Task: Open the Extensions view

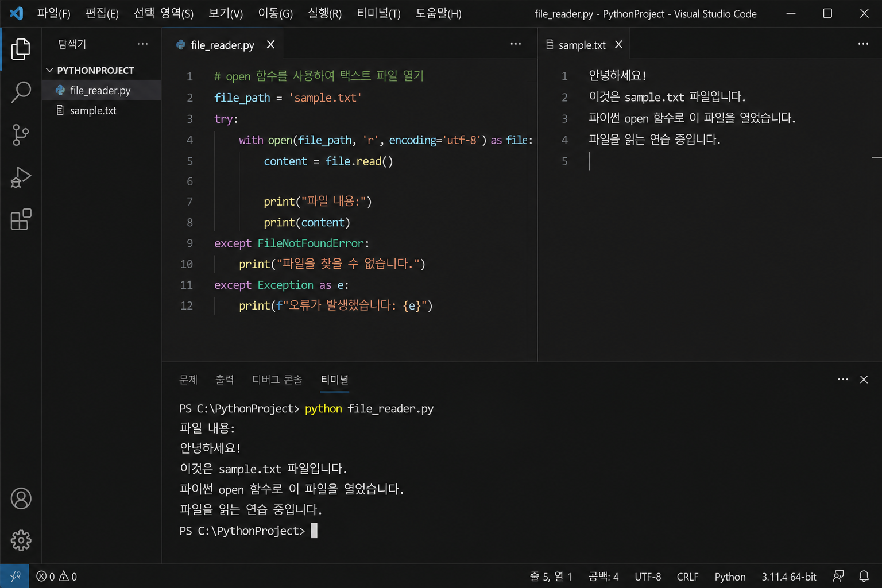Action: tap(21, 219)
